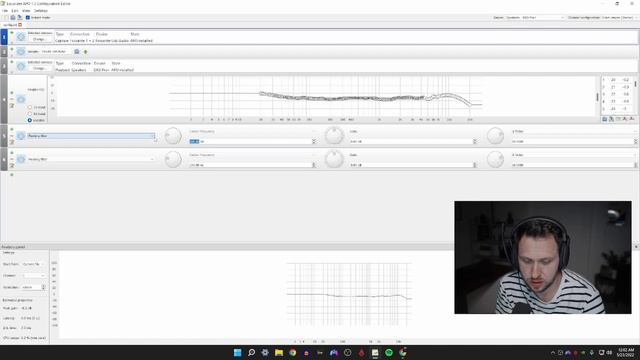640x360 pixels.
Task: Select variable band radio button in Graphic EQ
Action: point(30,120)
